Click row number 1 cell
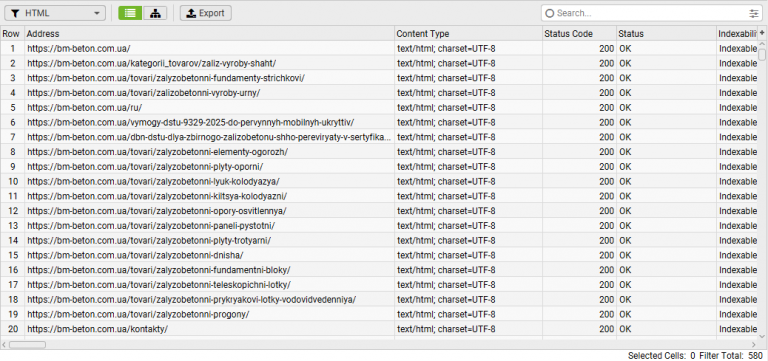 (x=12, y=48)
